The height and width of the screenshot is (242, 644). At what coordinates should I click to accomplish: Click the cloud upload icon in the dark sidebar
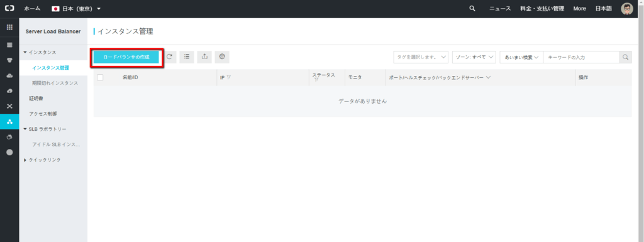[9, 91]
